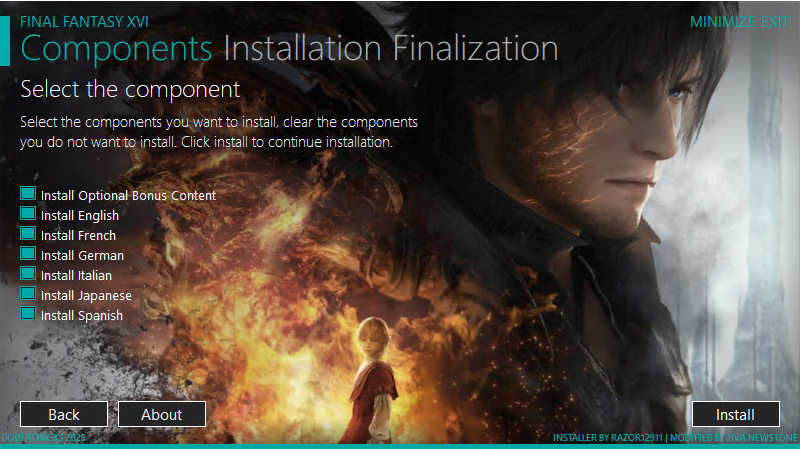Click the Install button

point(736,414)
